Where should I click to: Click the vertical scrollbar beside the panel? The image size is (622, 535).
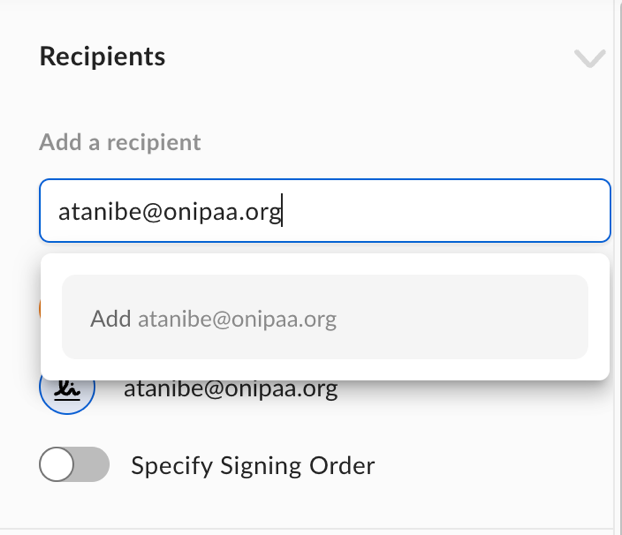[618, 267]
